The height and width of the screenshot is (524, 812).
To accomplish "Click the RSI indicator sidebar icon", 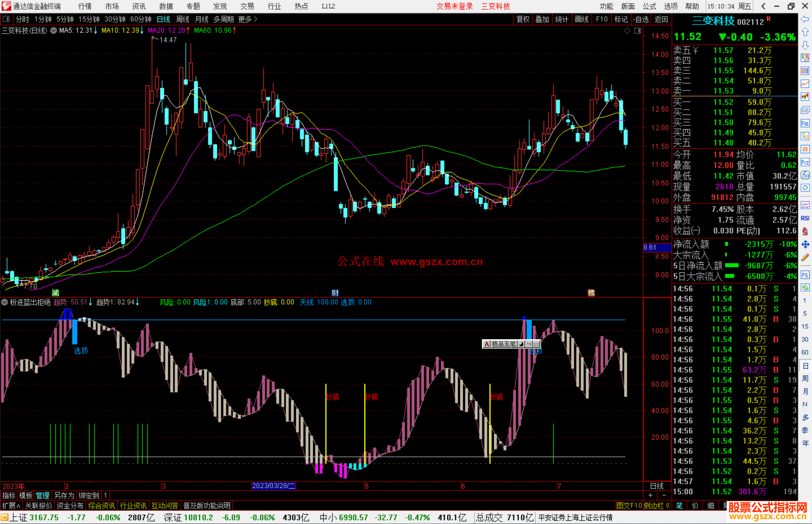I will click(x=805, y=218).
